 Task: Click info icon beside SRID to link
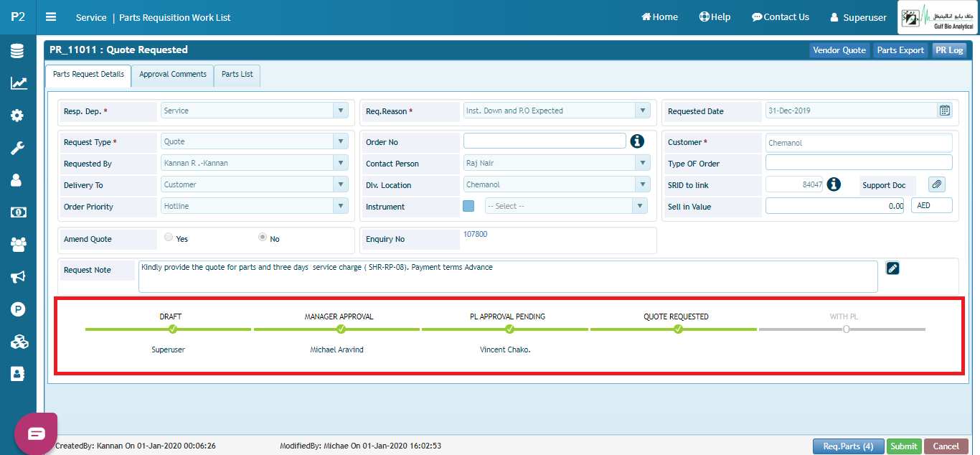(x=834, y=184)
